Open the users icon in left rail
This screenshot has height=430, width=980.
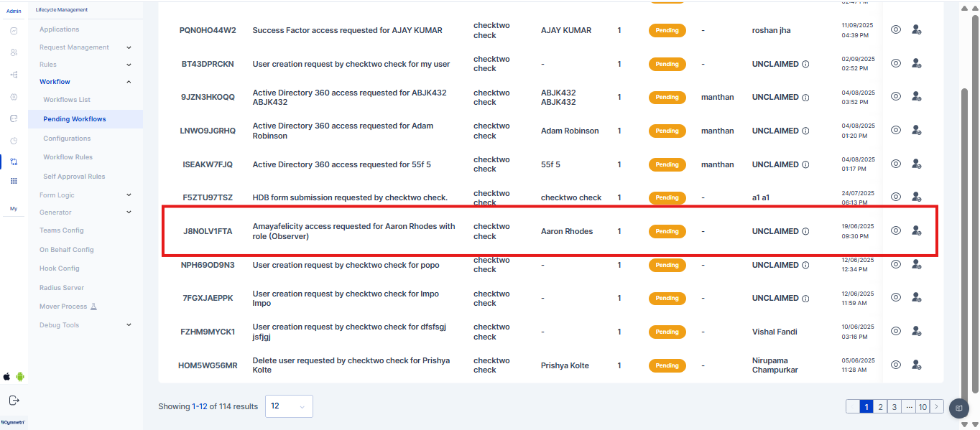pyautogui.click(x=14, y=52)
